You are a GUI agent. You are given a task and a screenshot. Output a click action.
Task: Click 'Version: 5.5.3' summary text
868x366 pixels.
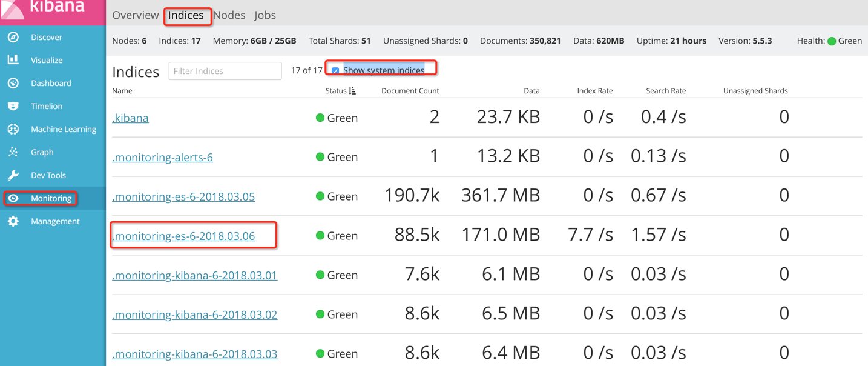[745, 41]
